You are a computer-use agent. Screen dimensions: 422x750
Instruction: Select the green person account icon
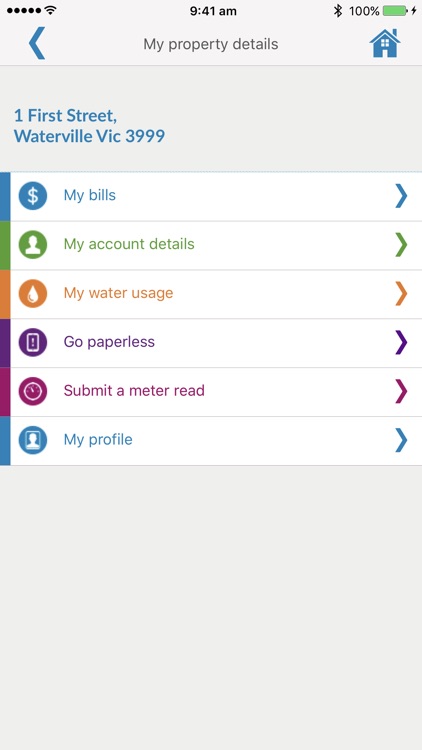click(33, 245)
